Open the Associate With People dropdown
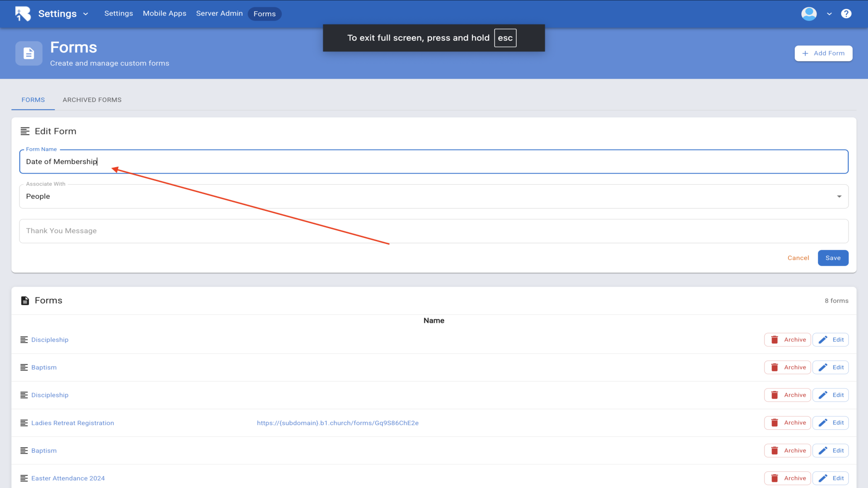The height and width of the screenshot is (488, 868). click(x=433, y=197)
